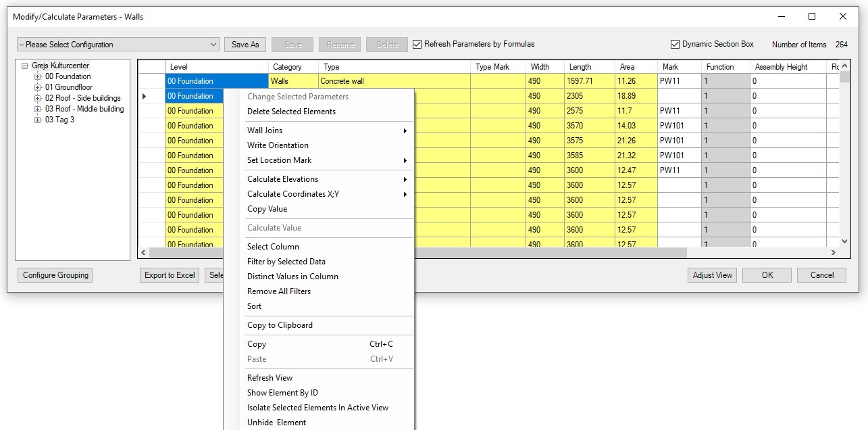Select Filter by Selected Data option
This screenshot has height=430, width=868.
[286, 262]
